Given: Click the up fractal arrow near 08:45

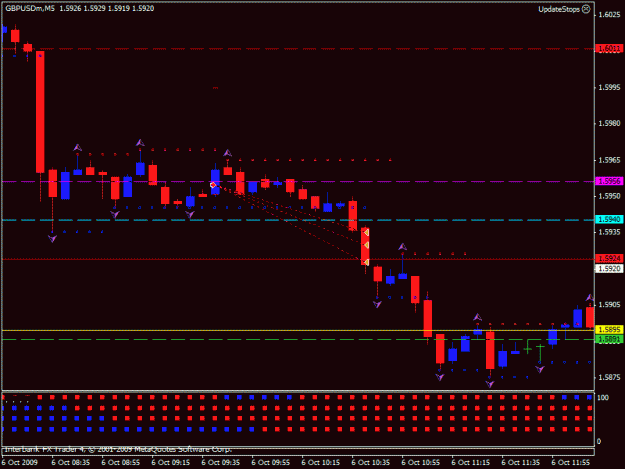Looking at the screenshot, I should 77,148.
